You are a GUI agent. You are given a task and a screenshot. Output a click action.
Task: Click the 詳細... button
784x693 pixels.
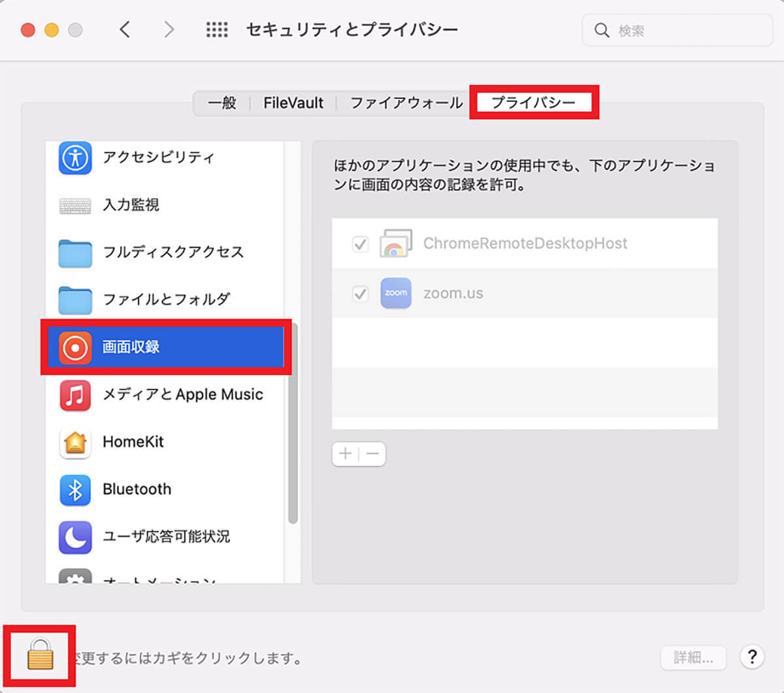693,657
